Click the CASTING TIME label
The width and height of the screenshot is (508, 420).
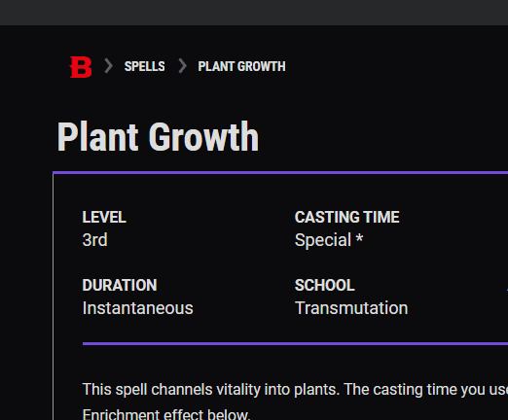346,217
